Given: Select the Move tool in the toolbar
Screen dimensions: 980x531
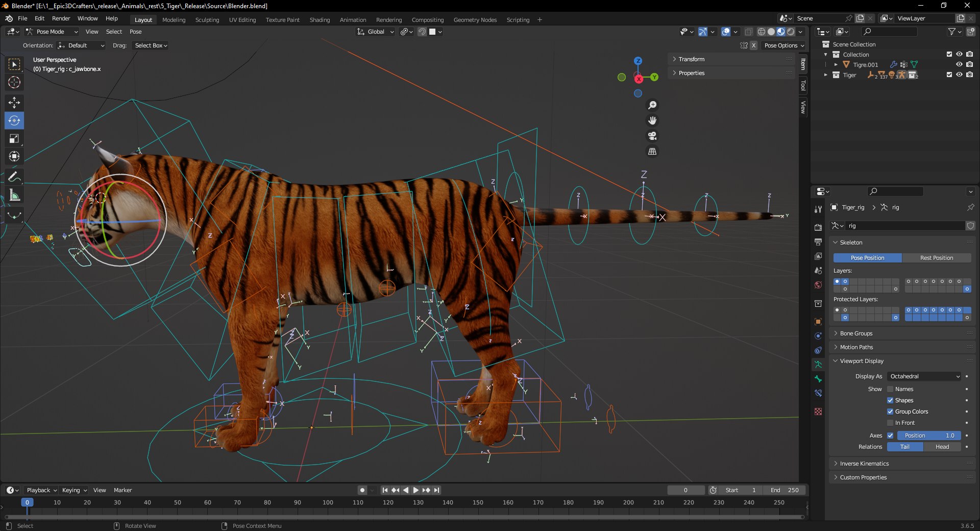Looking at the screenshot, I should point(14,102).
